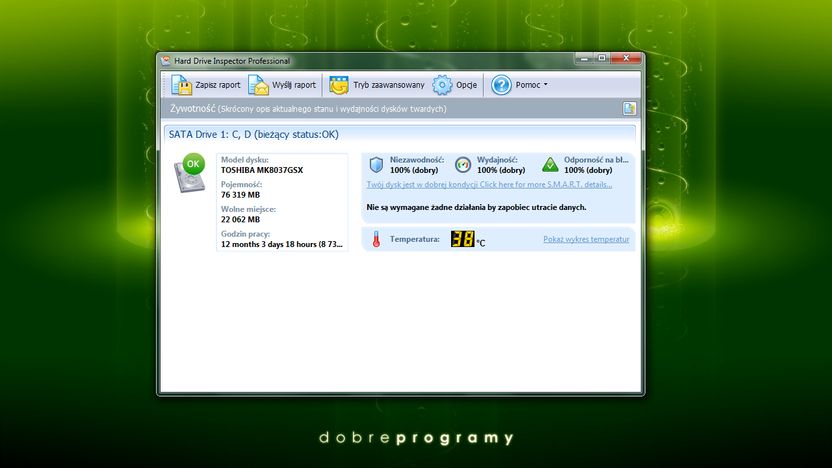Click the Zapisz raport text label
Screen dimensions: 832x468
click(x=218, y=85)
